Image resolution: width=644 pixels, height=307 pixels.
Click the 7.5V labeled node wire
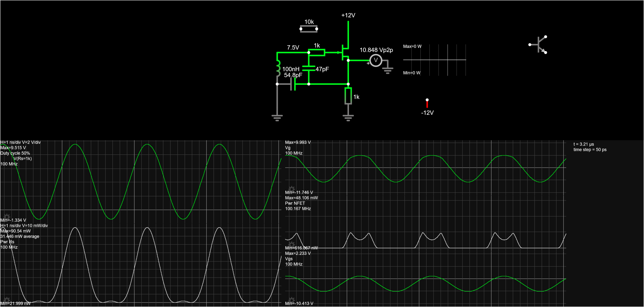point(293,53)
